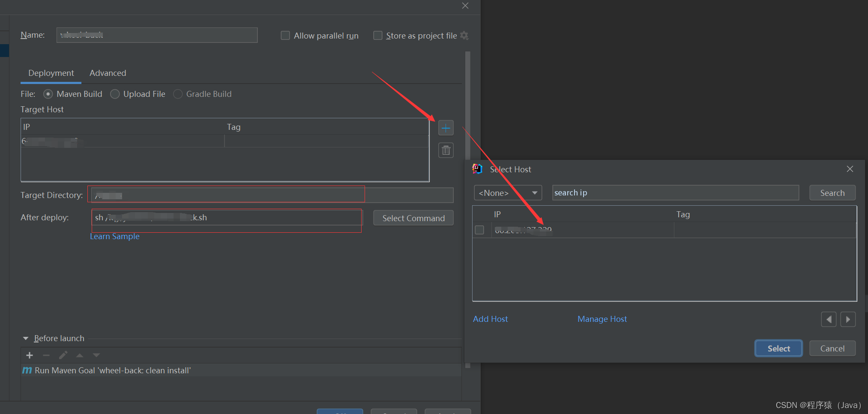Close the Select Host dialog
The height and width of the screenshot is (414, 868).
coord(850,169)
